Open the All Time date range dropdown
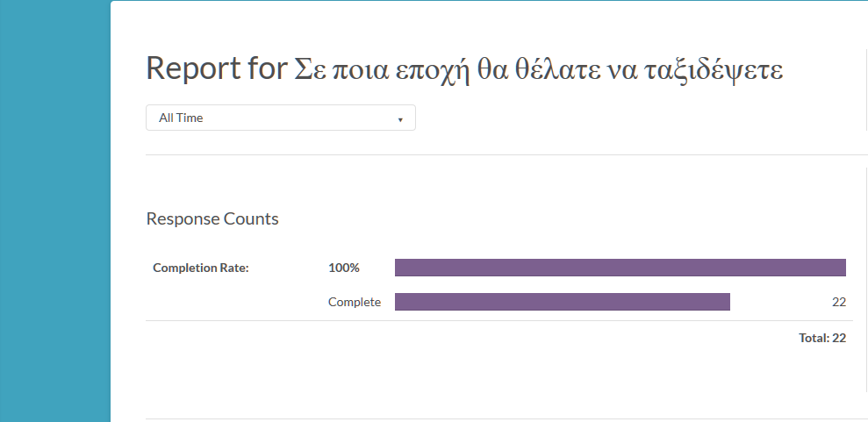The image size is (868, 422). [x=280, y=118]
